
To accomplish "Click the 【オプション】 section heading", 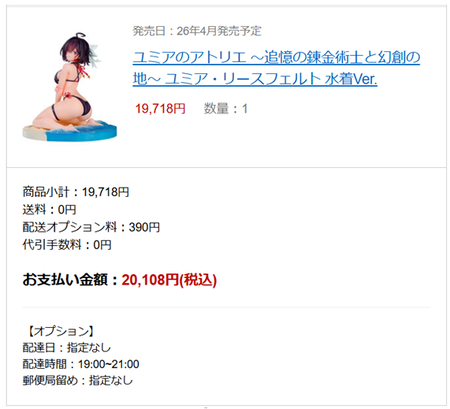I will click(x=59, y=331).
